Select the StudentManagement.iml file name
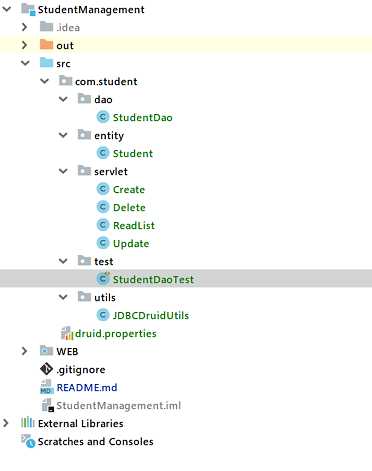Screen dimensions: 372x471 click(x=119, y=405)
